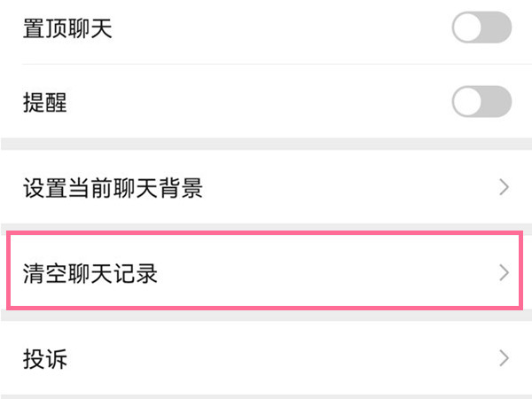
Task: Tap the 置顶聊天 text label
Action: [x=66, y=30]
